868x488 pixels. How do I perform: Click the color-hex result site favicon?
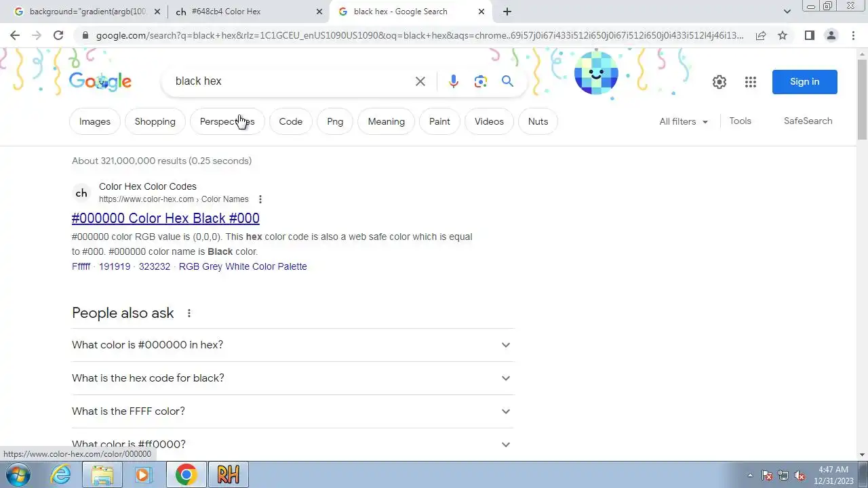[81, 193]
